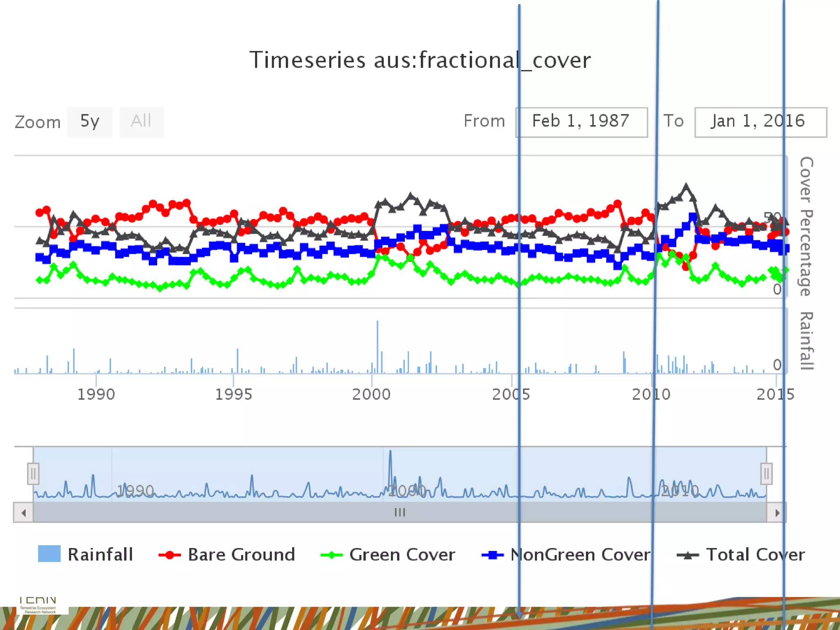Click the Rainfall blue legend swatch
The height and width of the screenshot is (630, 840).
coord(49,554)
